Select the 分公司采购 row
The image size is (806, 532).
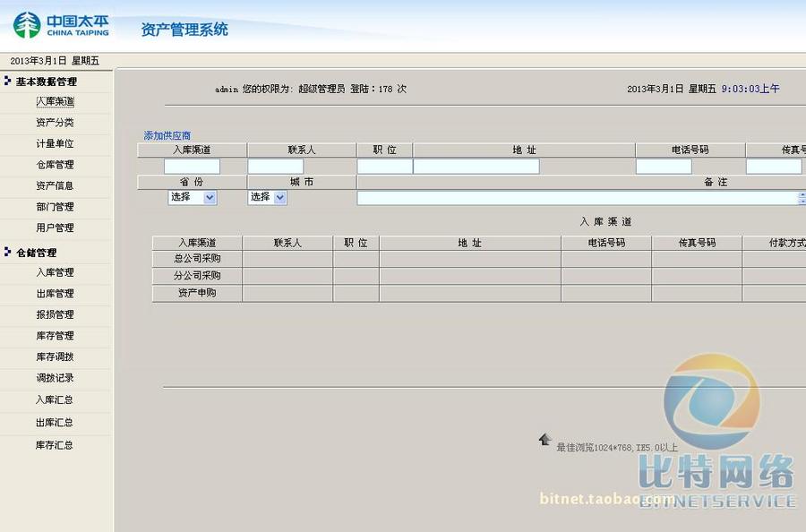point(479,276)
